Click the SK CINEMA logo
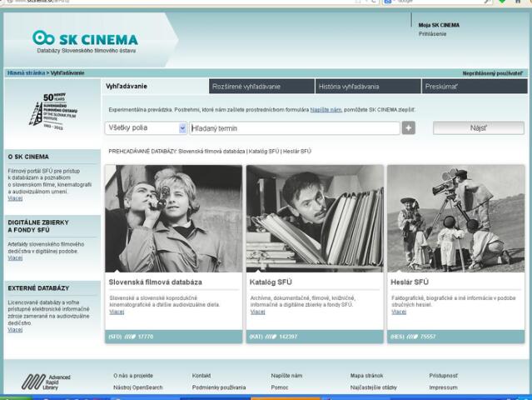Image resolution: width=532 pixels, height=400 pixels. (85, 42)
